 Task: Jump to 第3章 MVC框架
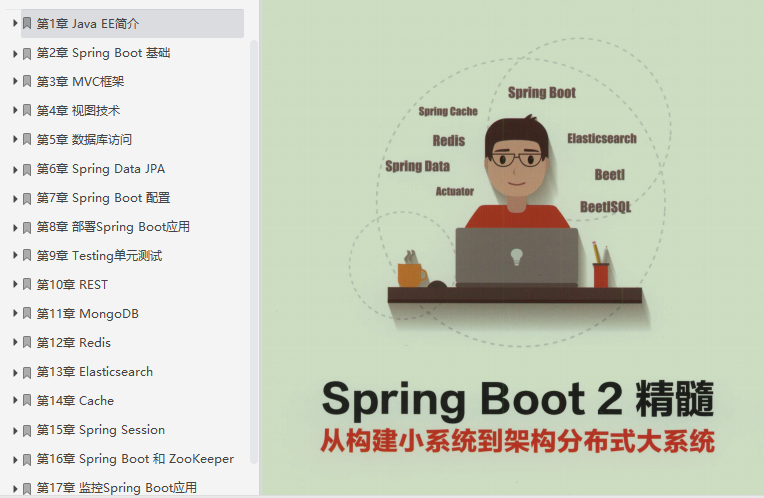(80, 81)
